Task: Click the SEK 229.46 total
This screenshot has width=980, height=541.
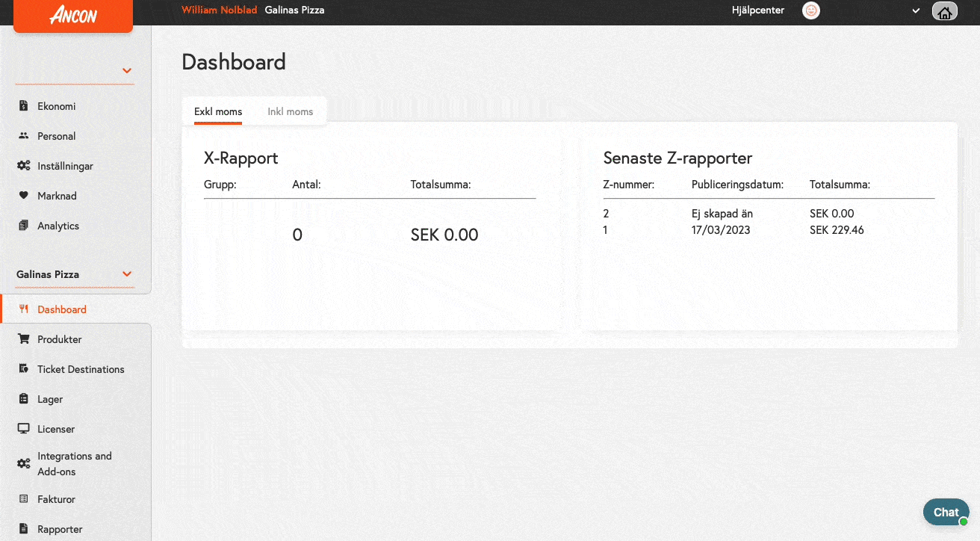Action: [x=837, y=230]
